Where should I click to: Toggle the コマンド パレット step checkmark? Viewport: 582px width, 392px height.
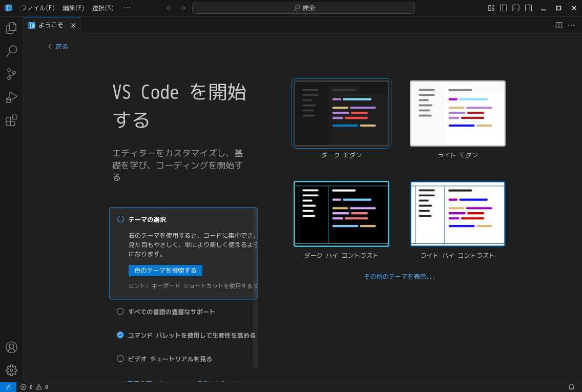(120, 335)
